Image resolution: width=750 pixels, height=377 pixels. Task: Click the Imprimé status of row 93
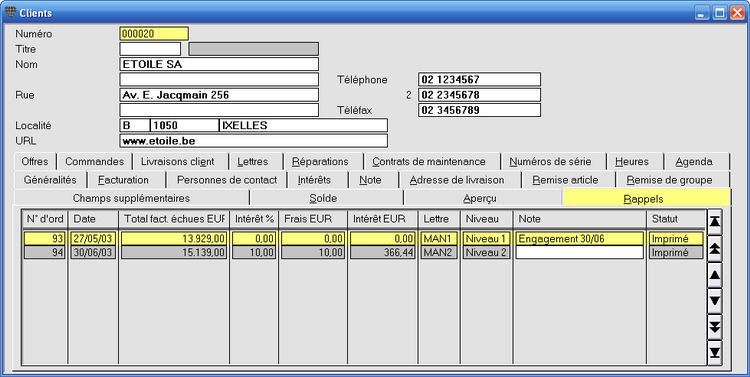pos(676,238)
